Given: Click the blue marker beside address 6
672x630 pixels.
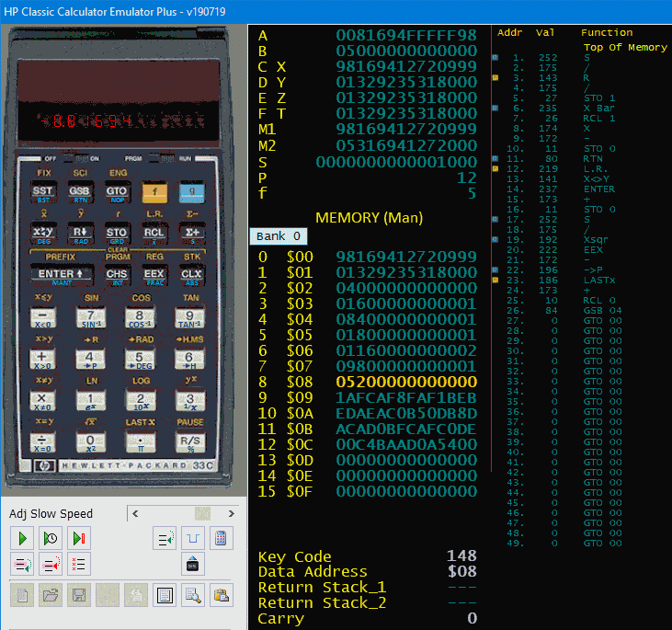Looking at the screenshot, I should click(x=495, y=109).
